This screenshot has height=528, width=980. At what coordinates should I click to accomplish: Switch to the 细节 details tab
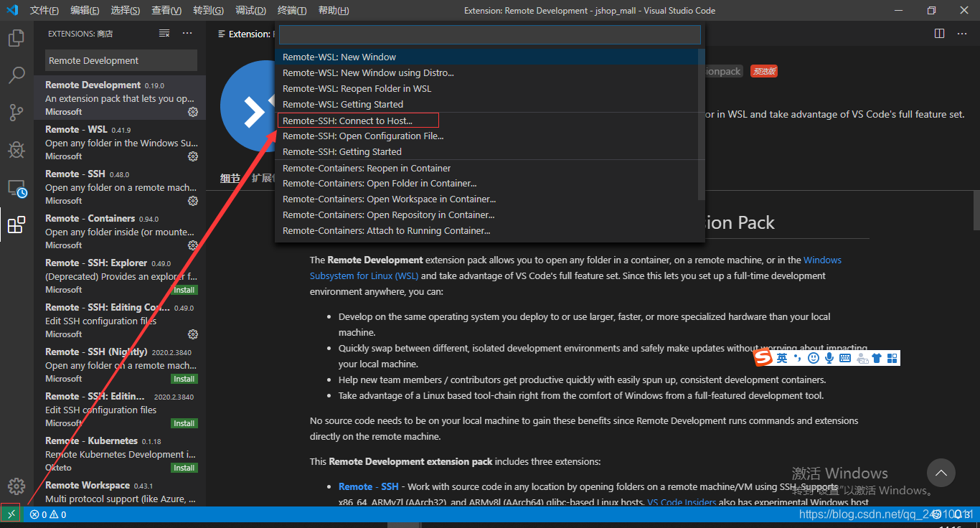click(230, 178)
